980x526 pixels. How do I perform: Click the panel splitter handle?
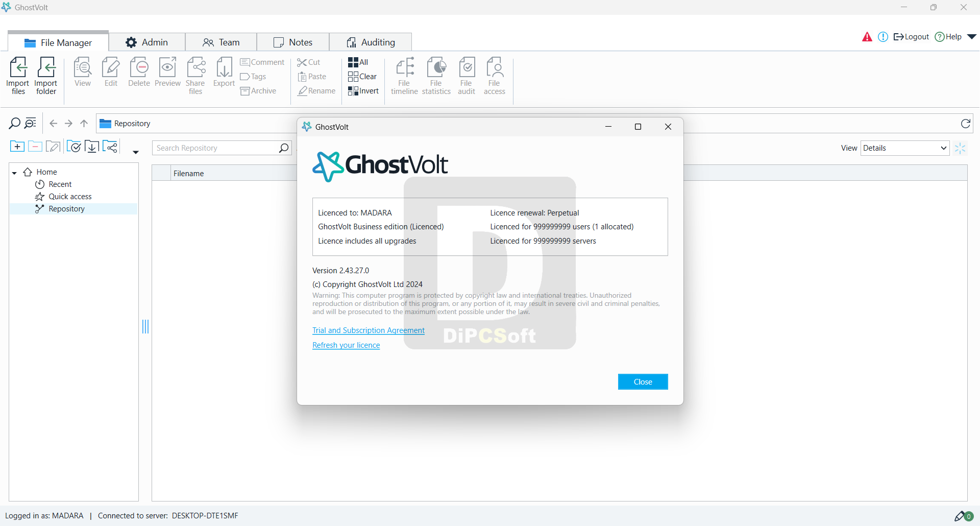(x=145, y=326)
